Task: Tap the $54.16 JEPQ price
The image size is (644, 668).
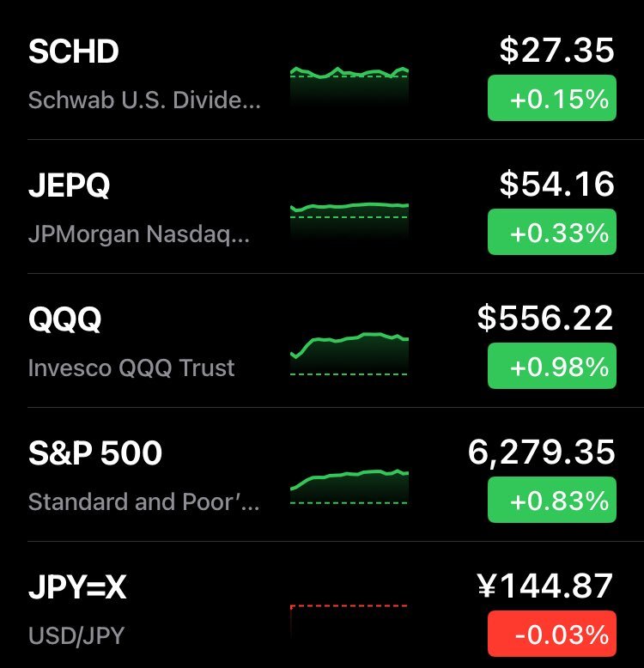Action: 557,184
